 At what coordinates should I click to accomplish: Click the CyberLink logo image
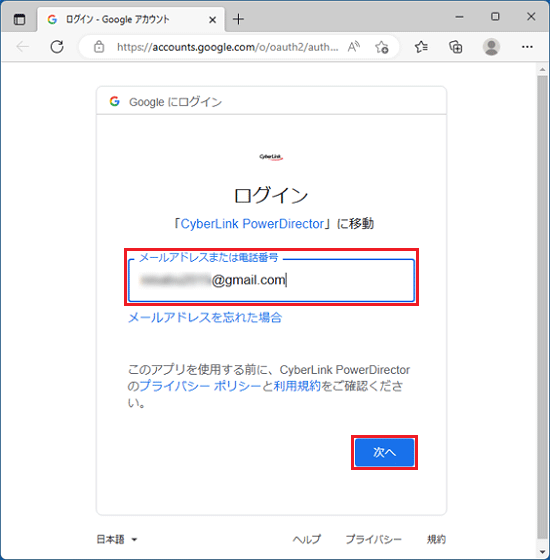coord(271,157)
